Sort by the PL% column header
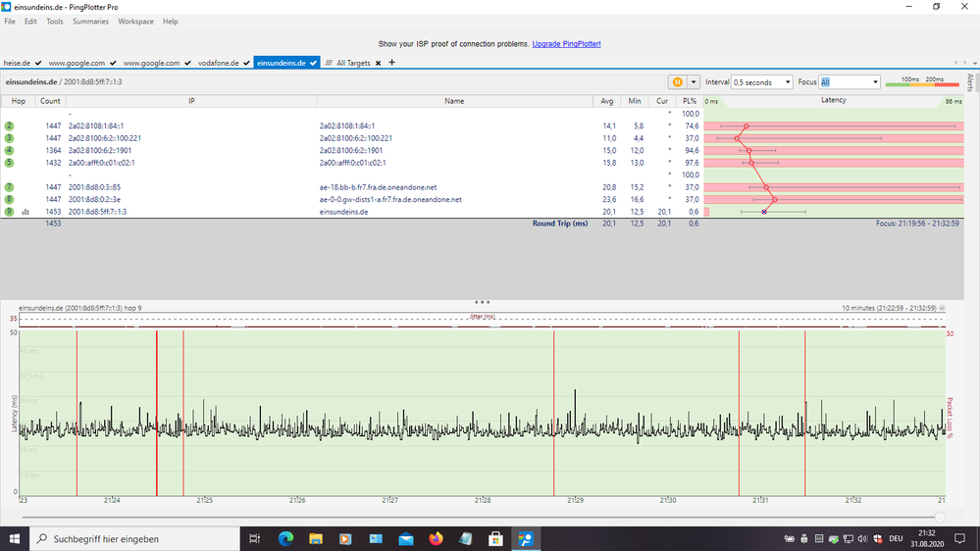 pos(691,101)
